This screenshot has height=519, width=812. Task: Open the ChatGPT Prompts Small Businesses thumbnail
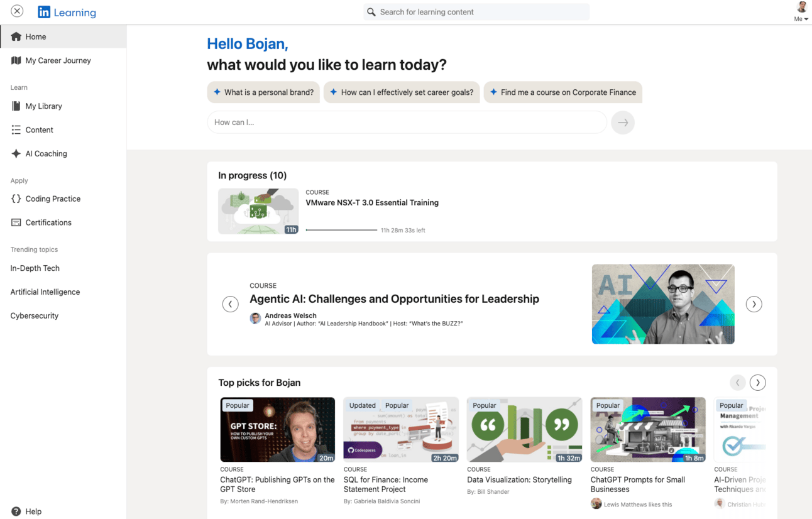(648, 430)
